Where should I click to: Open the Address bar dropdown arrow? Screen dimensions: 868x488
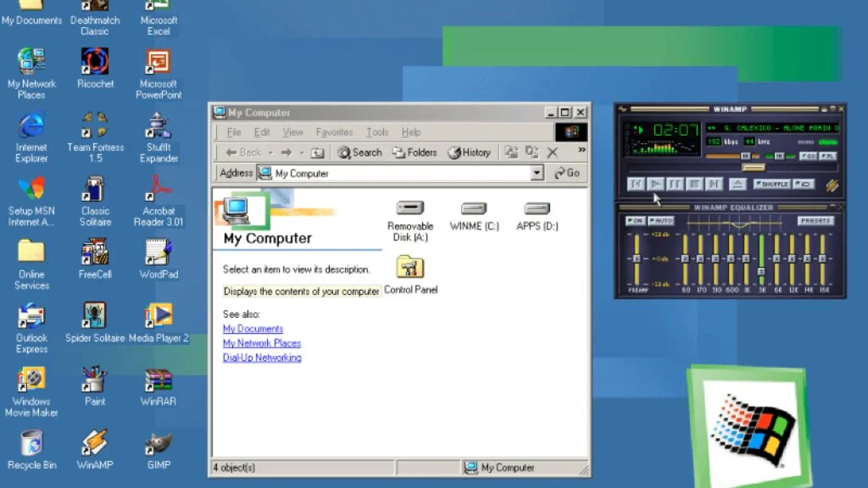click(537, 173)
